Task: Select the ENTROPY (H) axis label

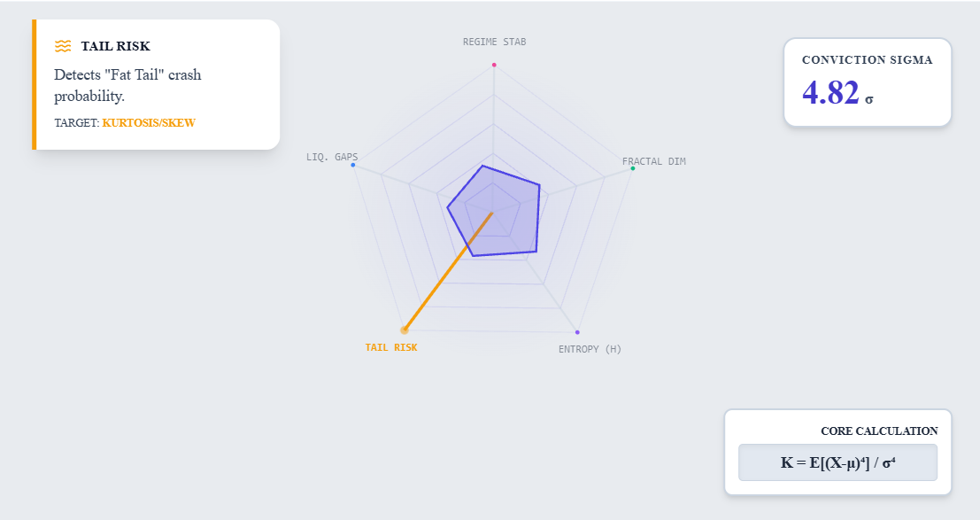Action: coord(590,349)
